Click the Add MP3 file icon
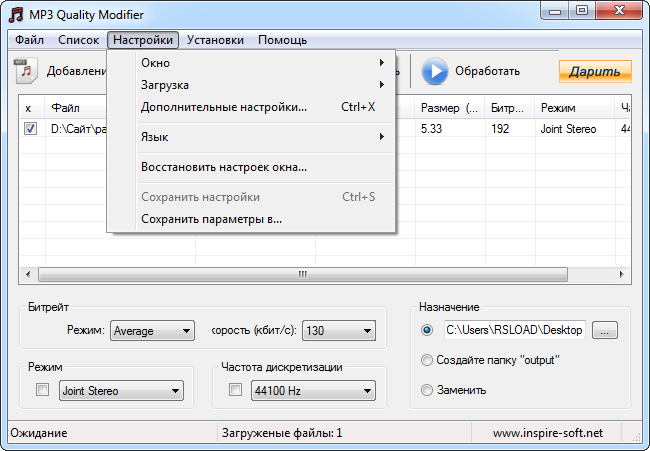 pyautogui.click(x=26, y=71)
